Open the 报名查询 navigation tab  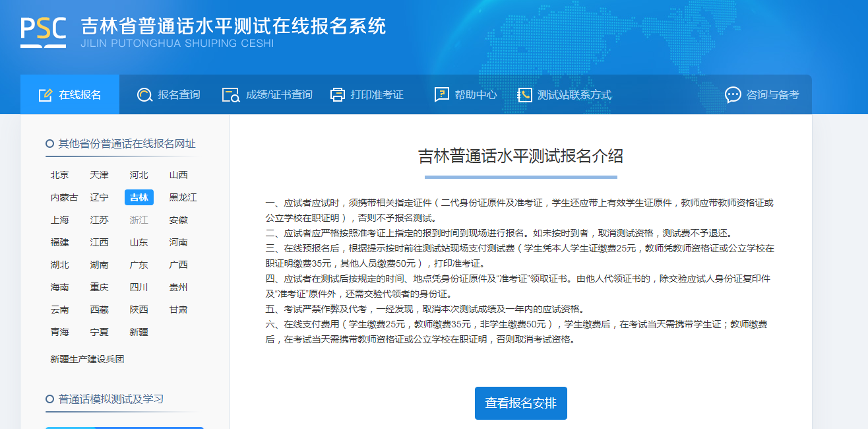pos(179,95)
